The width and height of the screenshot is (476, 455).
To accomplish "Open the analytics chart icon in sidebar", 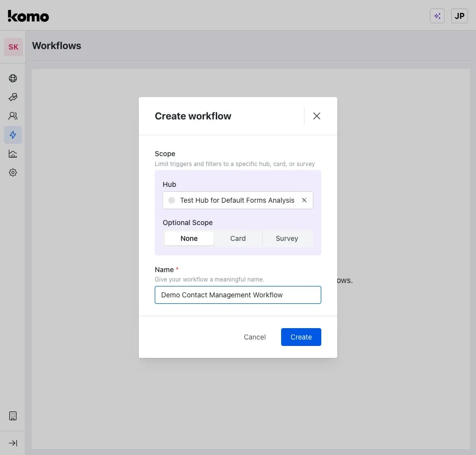I will (13, 154).
